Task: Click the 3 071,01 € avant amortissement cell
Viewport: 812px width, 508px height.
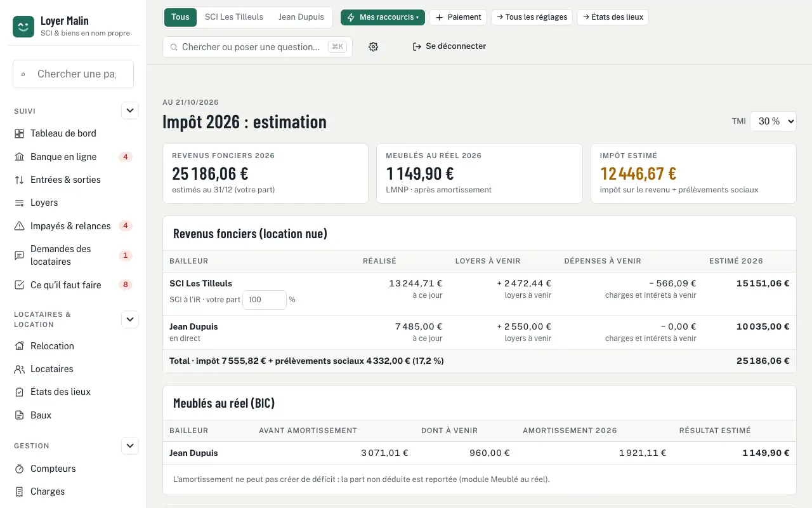Action: 385,453
